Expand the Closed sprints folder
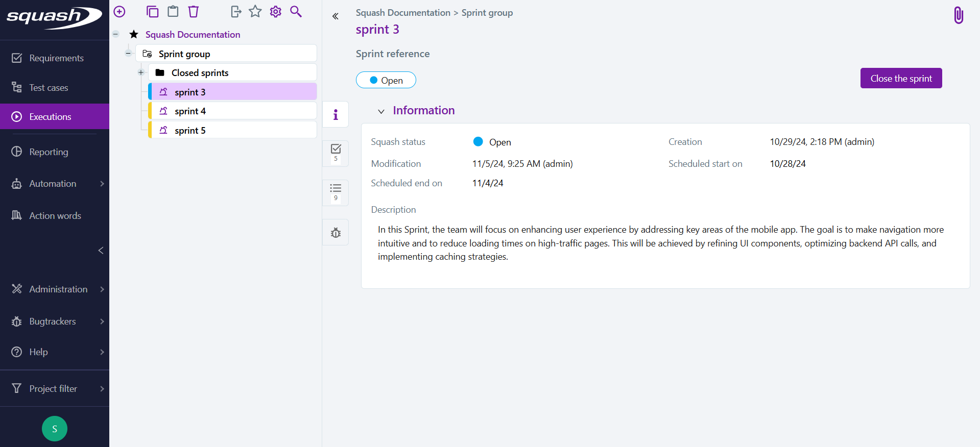The width and height of the screenshot is (980, 447). click(x=141, y=72)
